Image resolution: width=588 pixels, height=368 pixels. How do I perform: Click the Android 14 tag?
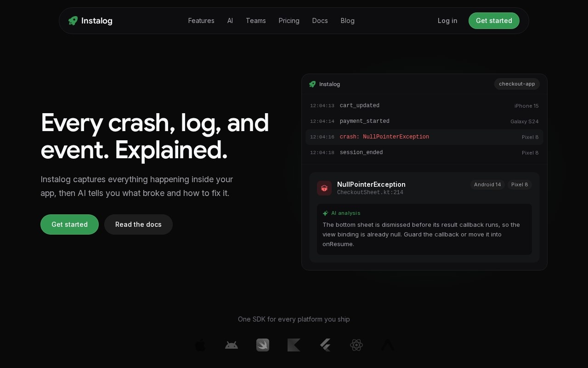click(487, 184)
